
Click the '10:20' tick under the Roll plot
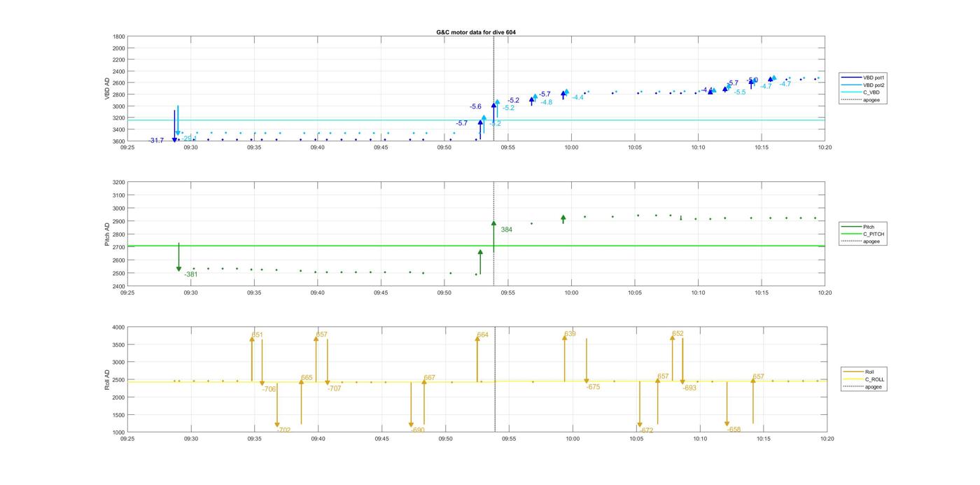[x=827, y=439]
